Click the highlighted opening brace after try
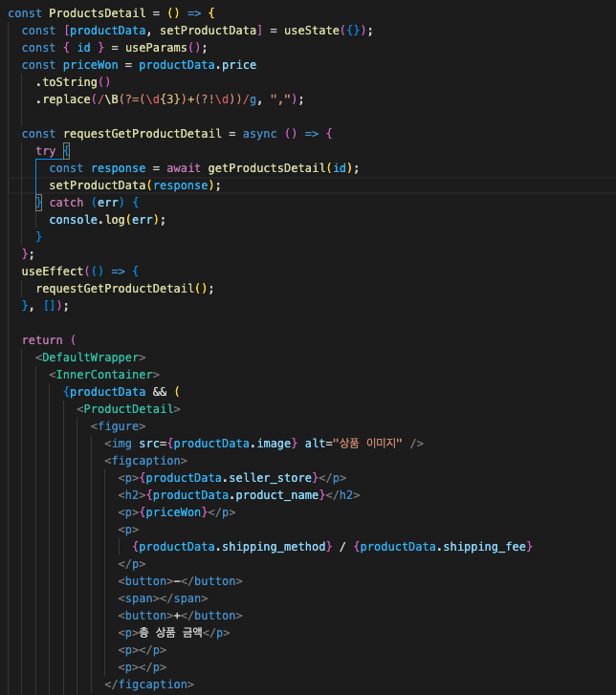616x695 pixels. tap(66, 151)
